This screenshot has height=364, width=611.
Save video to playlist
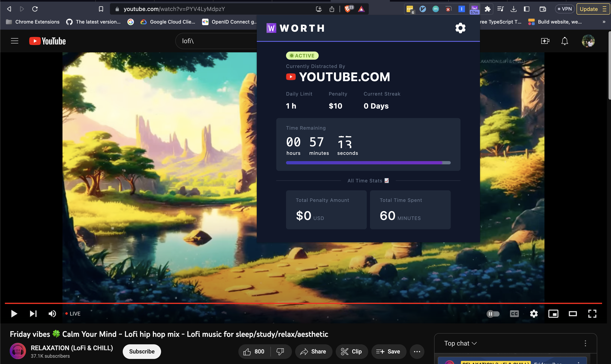388,351
